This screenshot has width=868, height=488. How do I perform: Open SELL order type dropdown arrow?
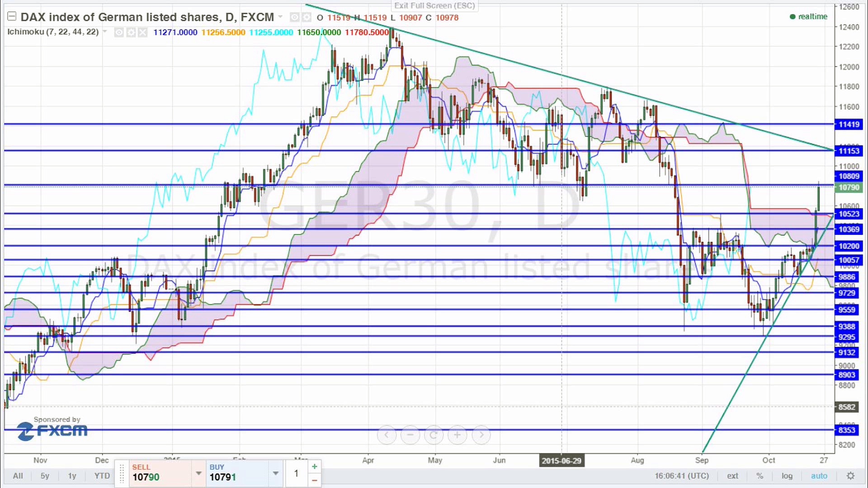198,473
